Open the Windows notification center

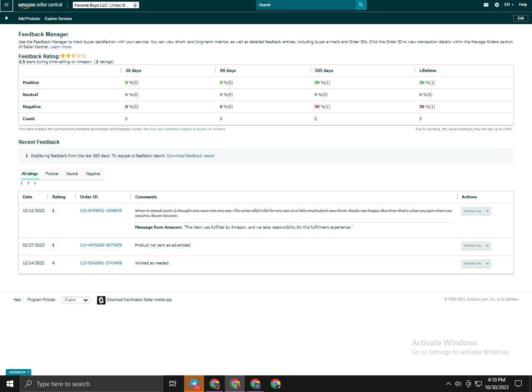tap(518, 384)
